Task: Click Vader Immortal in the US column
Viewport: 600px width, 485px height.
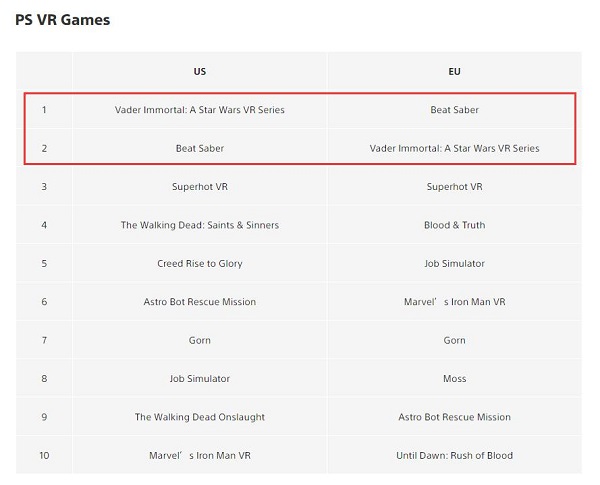Action: (199, 109)
